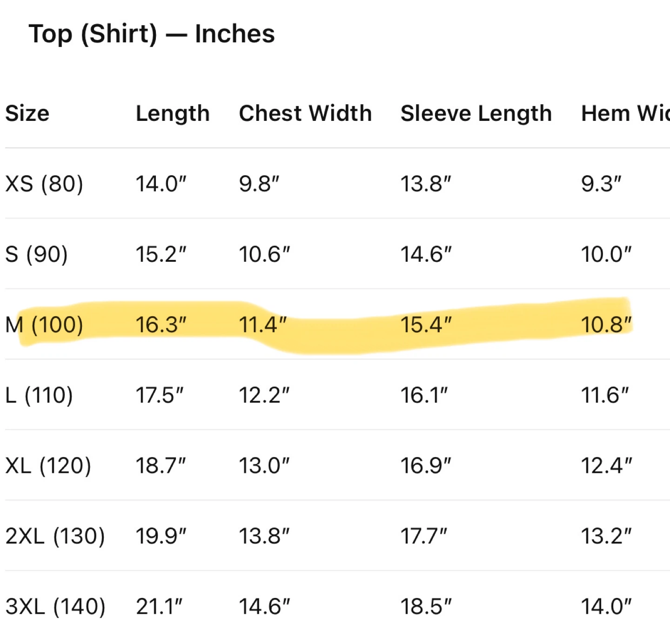
Task: Click the Length column header
Action: [x=173, y=114]
